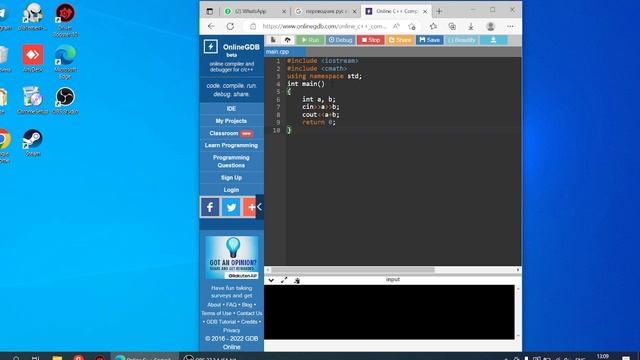Open the About footer link
The width and height of the screenshot is (640, 360).
point(214,304)
